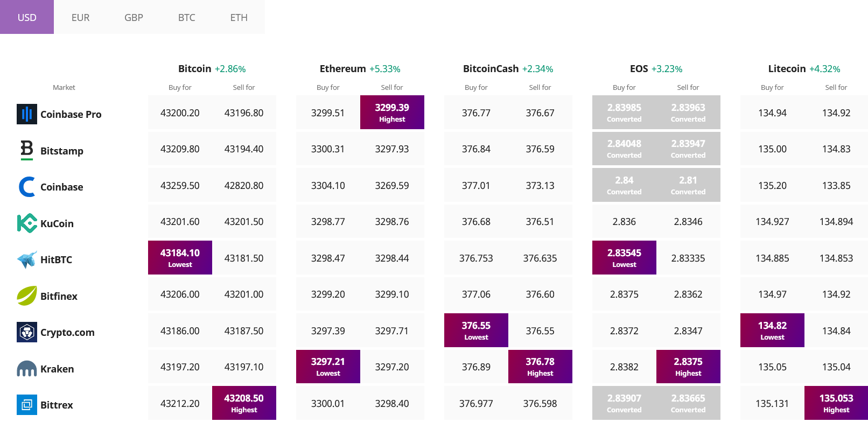Select the highest EOS sell price 2.8375
868x422 pixels.
point(688,367)
